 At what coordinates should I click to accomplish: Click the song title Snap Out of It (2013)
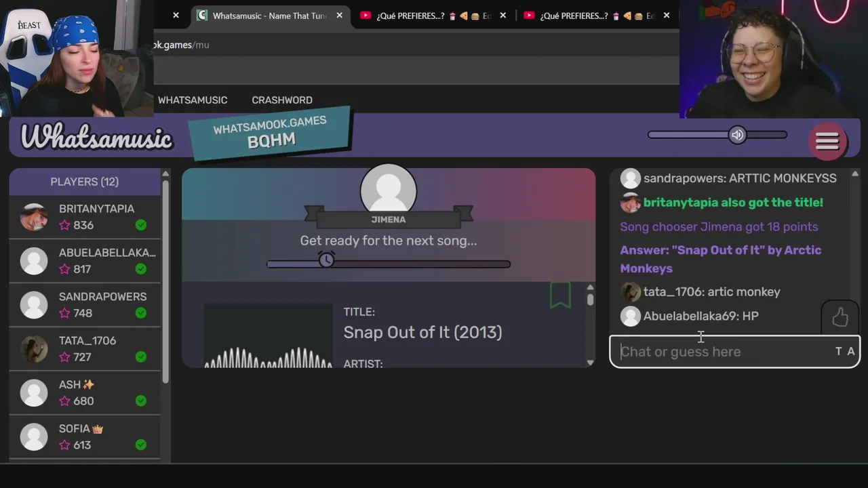click(422, 332)
